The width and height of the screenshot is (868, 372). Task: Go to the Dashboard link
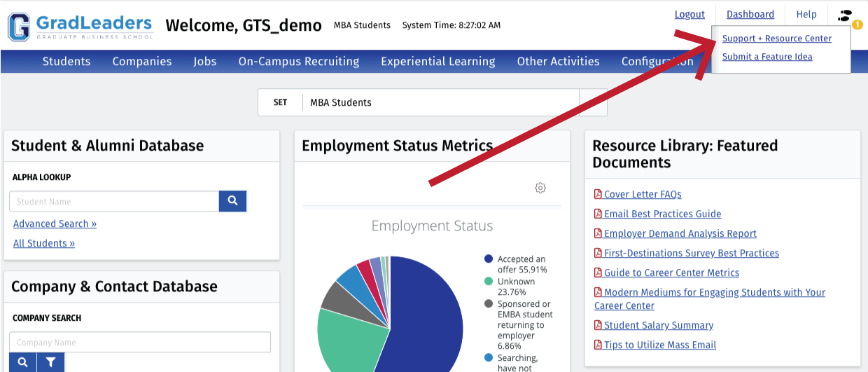[750, 14]
